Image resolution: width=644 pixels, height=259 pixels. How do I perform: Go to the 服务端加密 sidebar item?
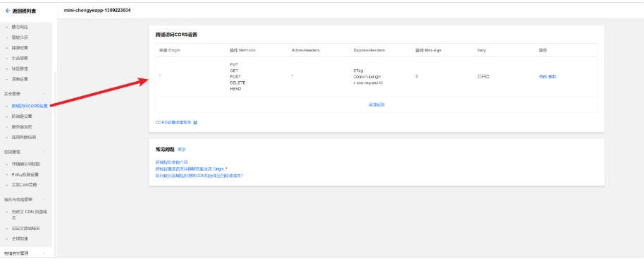tap(22, 126)
